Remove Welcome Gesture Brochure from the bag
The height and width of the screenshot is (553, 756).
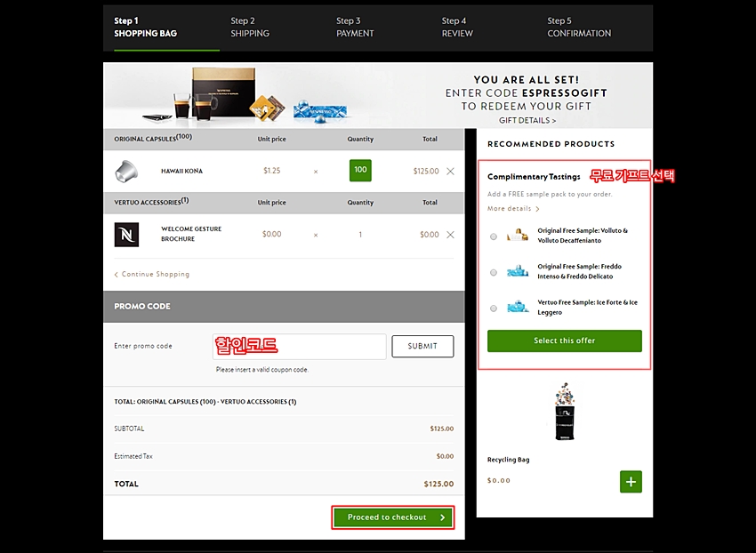point(450,235)
